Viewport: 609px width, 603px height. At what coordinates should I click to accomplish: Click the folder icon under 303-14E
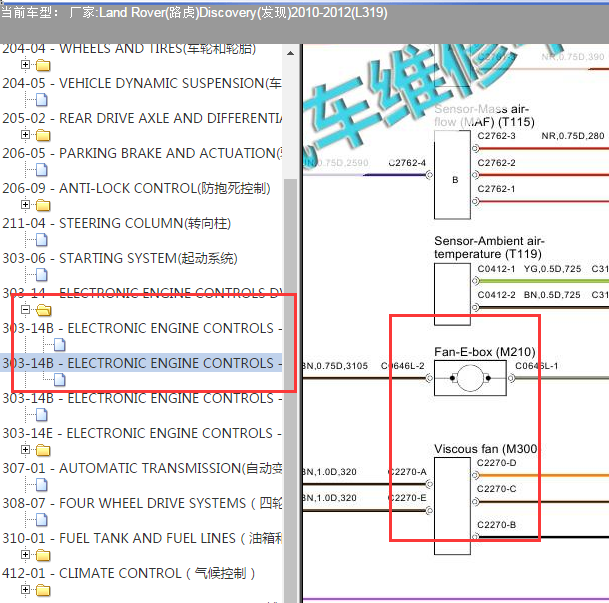point(43,450)
